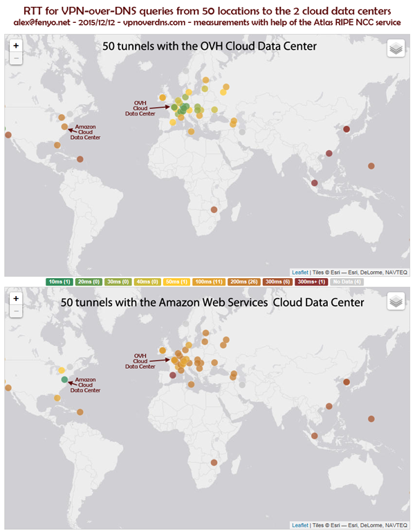
Task: Click the Leaflet link on the bottom map
Action: (299, 525)
